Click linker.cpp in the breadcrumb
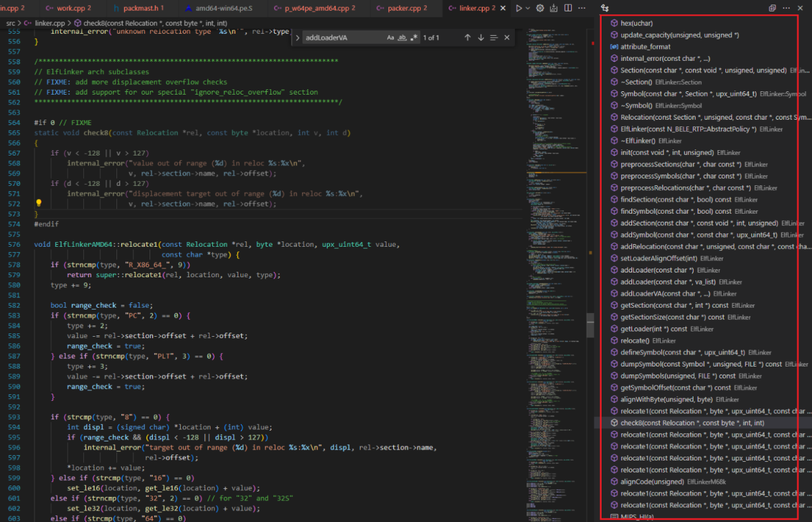 click(x=49, y=24)
